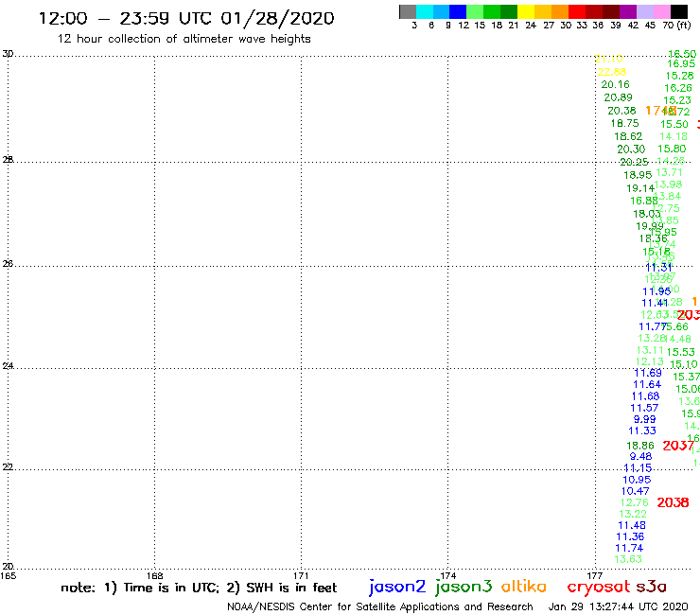Screen dimensions: 700x615
Task: Select the blue 9.48 wave height value
Action: click(x=640, y=456)
